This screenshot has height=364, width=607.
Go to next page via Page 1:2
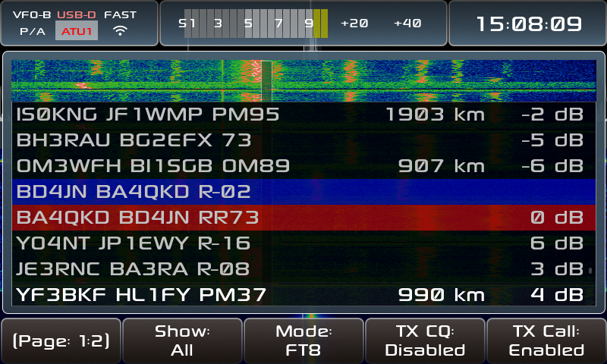[x=61, y=341]
